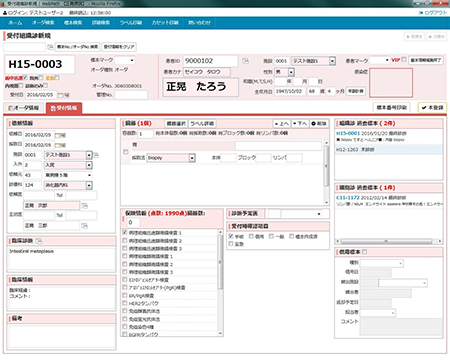Select the H12-1263 past specimen row

click(x=389, y=150)
